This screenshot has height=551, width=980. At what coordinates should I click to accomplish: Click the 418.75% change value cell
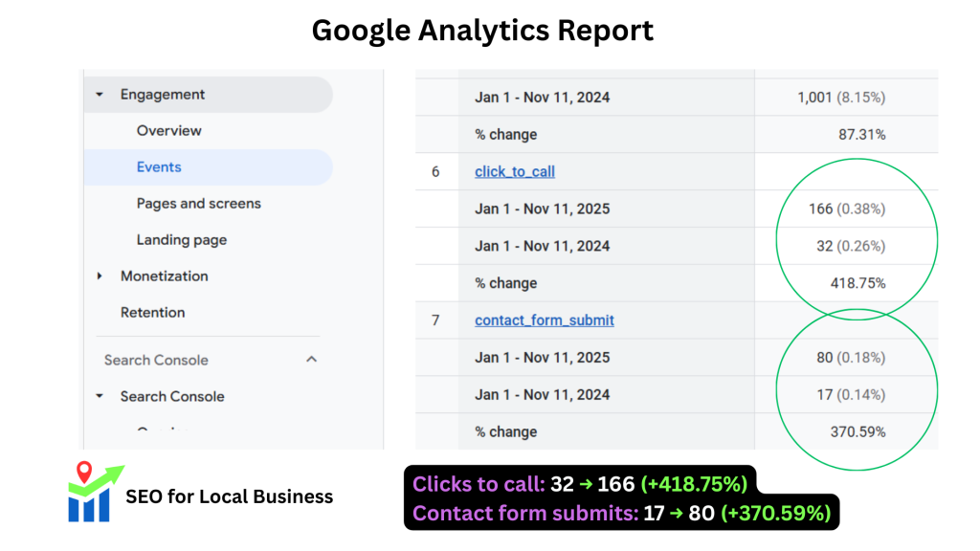859,282
